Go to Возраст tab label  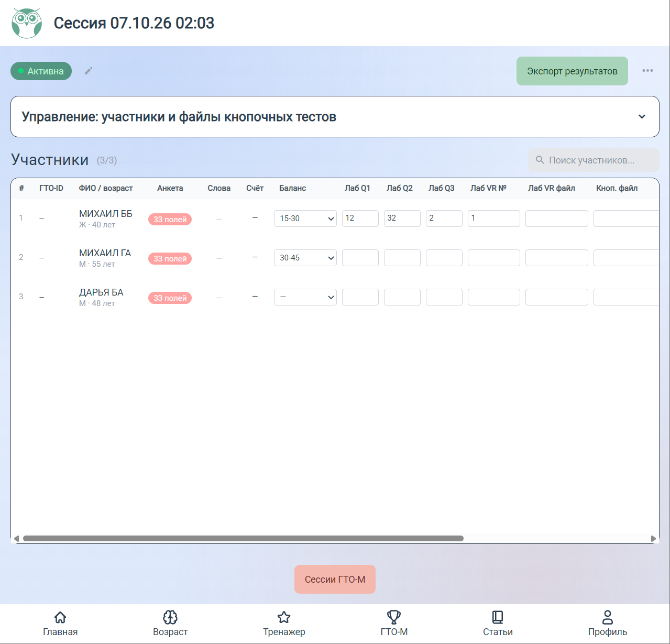[170, 632]
